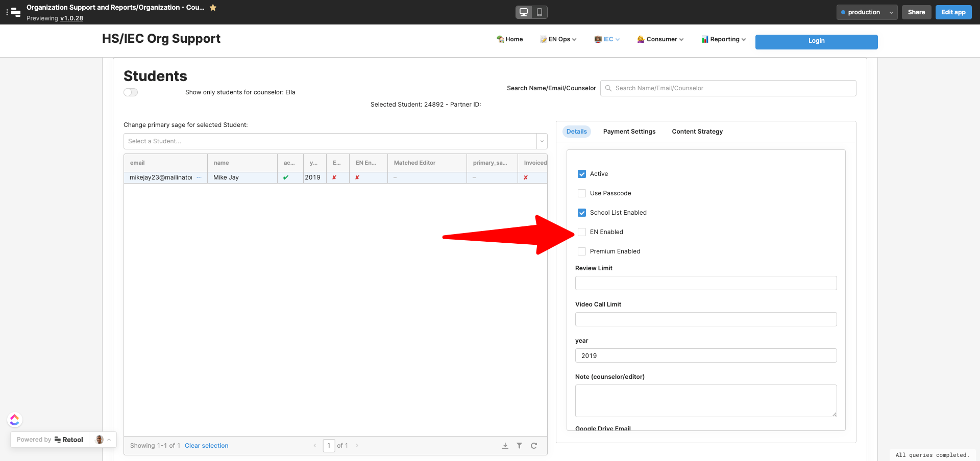Open the Select a Student dropdown
Viewport: 980px width, 461px height.
coord(335,141)
